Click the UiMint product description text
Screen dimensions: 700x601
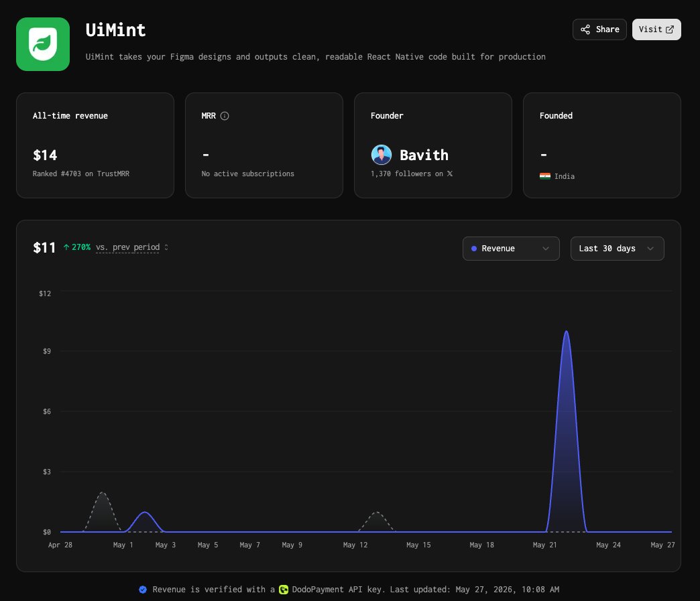[315, 57]
